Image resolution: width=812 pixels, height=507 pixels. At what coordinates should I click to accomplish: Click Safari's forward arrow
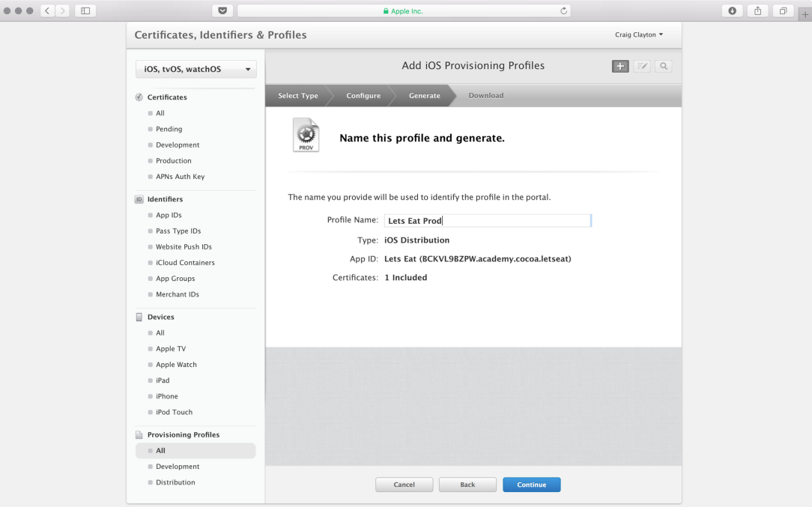tap(62, 11)
